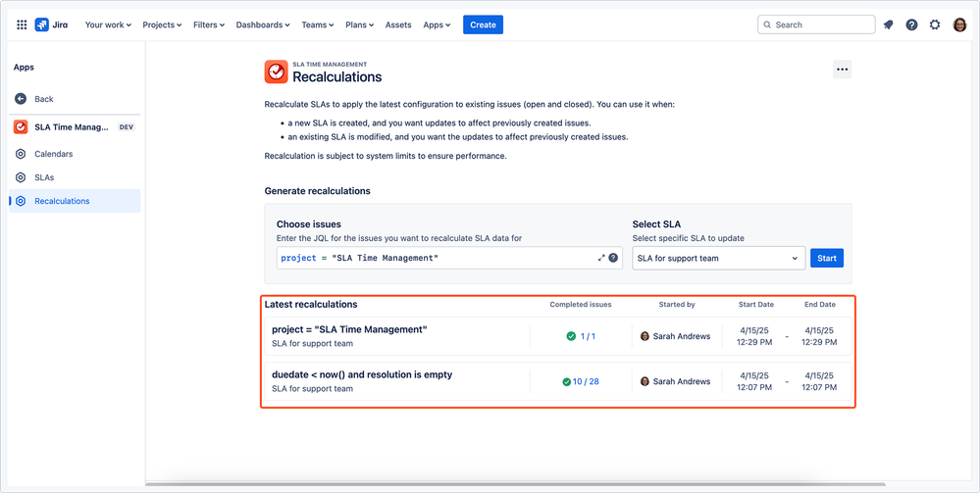Open the settings gear icon
Screen dimensions: 980x493
click(x=935, y=25)
